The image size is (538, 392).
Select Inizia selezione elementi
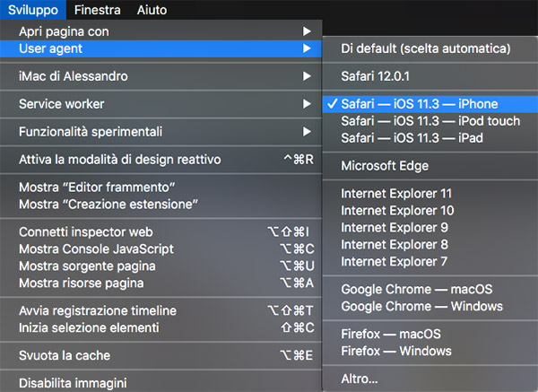click(x=161, y=328)
